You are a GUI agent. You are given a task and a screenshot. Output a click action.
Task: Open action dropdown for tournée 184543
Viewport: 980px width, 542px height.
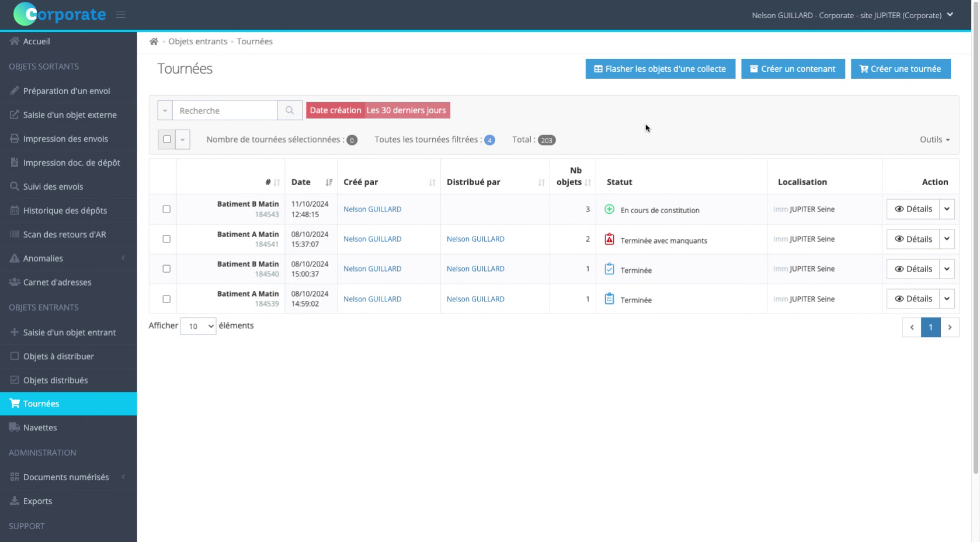(947, 209)
